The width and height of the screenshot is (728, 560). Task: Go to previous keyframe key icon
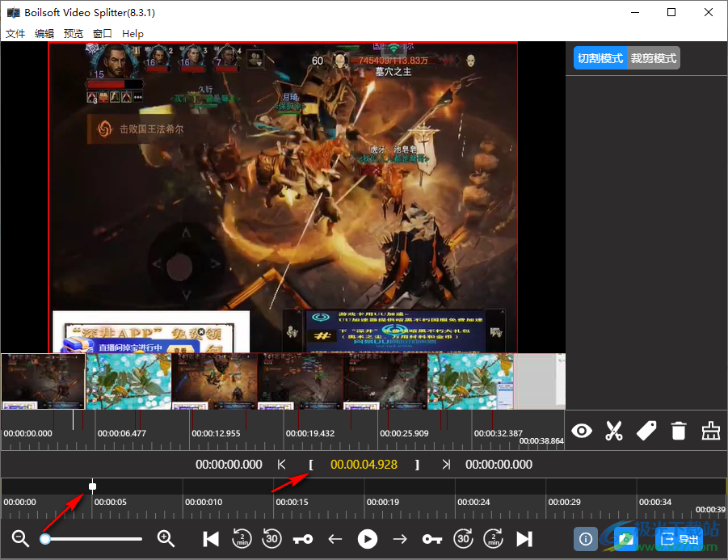303,539
